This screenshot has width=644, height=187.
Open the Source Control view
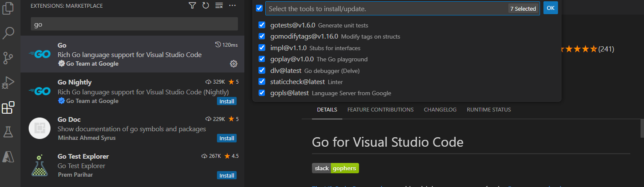coord(9,58)
